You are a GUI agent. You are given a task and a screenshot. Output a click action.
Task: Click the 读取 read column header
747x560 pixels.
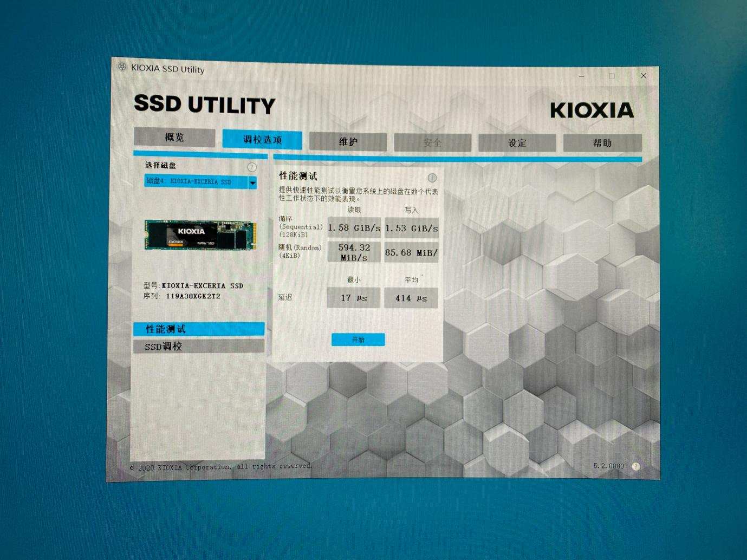click(354, 210)
